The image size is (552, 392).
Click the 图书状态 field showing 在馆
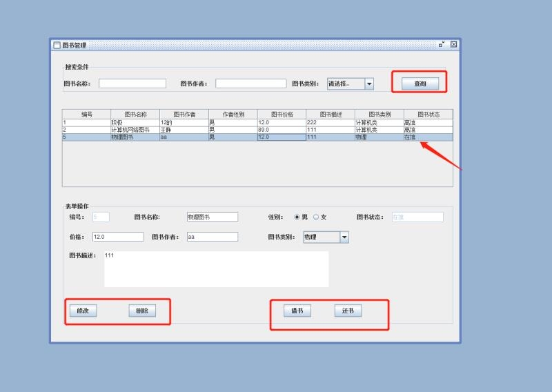tap(417, 217)
